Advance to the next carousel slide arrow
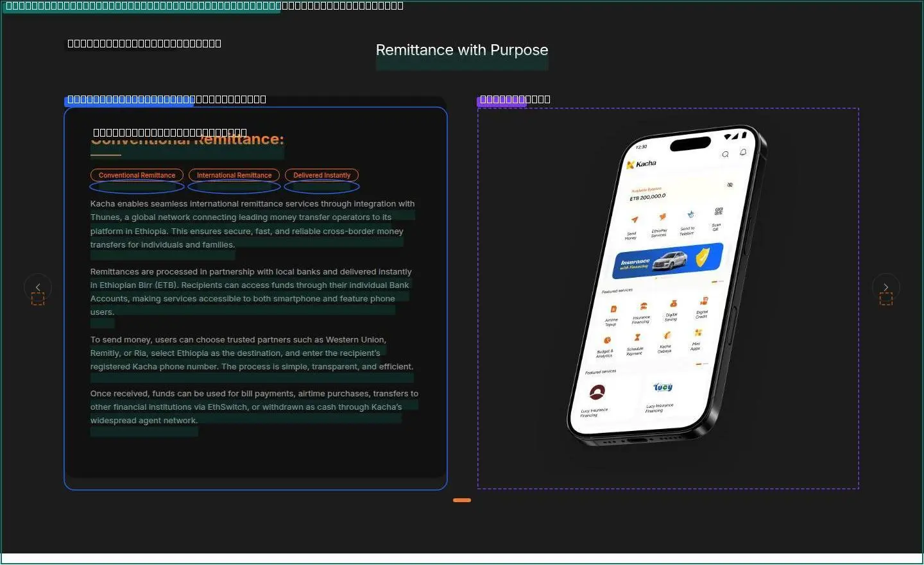The height and width of the screenshot is (565, 924). click(x=886, y=287)
